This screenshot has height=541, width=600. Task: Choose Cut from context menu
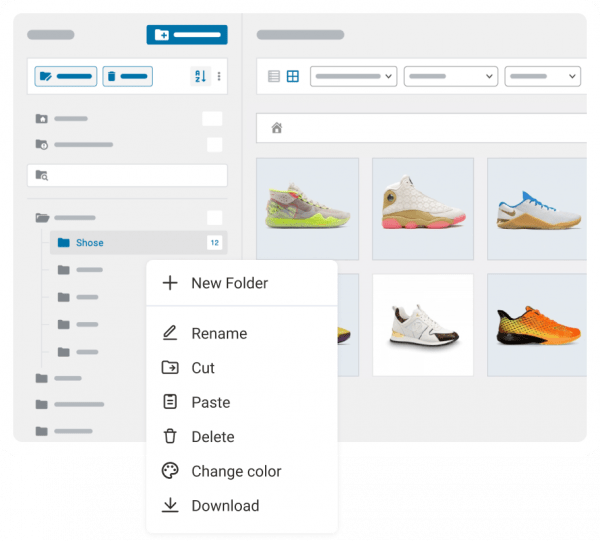pyautogui.click(x=242, y=368)
